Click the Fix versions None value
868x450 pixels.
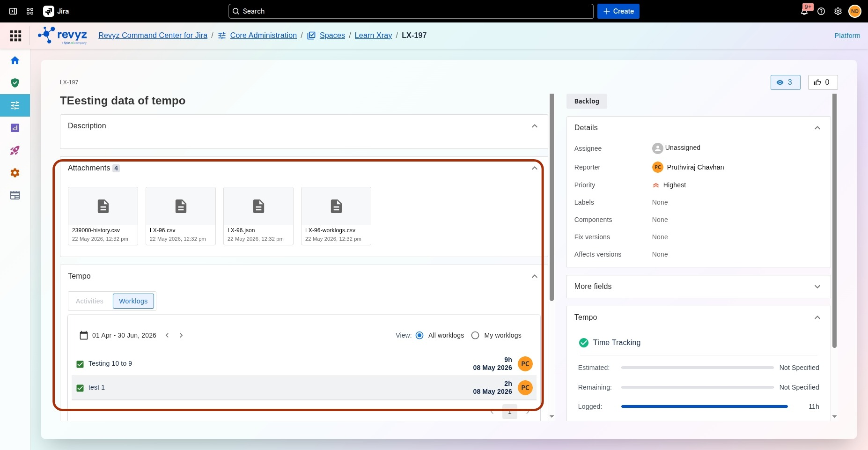tap(660, 237)
